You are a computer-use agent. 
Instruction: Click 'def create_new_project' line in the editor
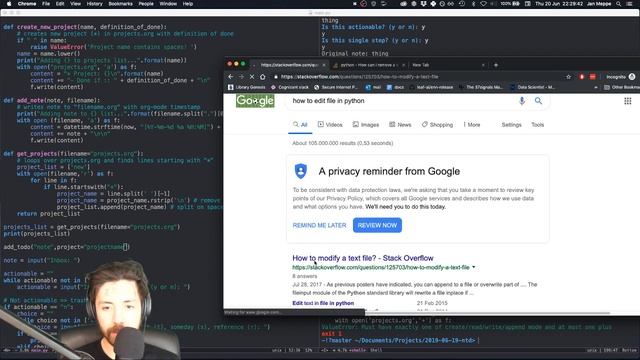click(85, 27)
